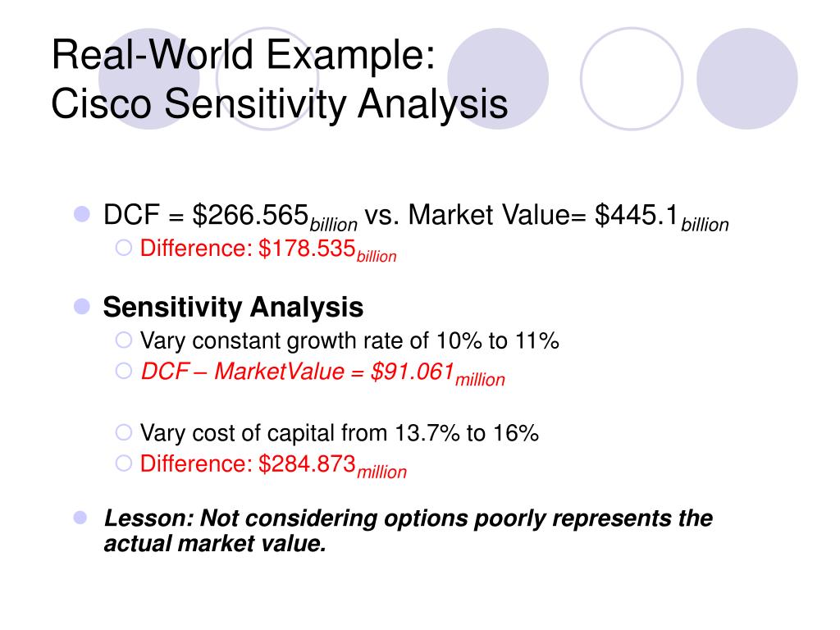Viewport: 840px width, 630px height.
Task: Click the slide title 'Real-World Example:'
Action: (x=243, y=55)
